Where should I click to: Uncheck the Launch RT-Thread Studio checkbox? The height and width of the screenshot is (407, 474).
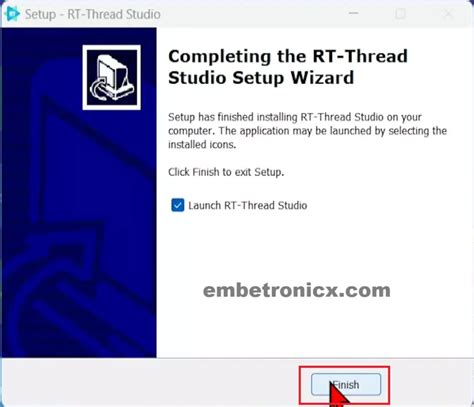click(x=177, y=205)
